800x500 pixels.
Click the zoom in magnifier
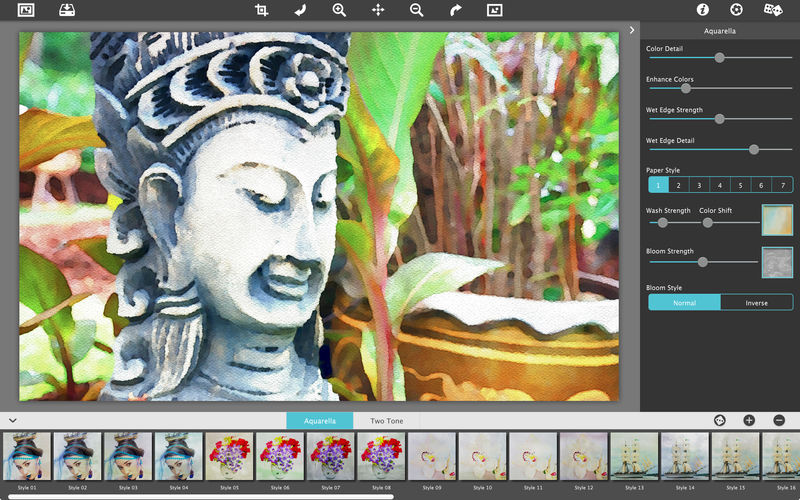tap(339, 10)
